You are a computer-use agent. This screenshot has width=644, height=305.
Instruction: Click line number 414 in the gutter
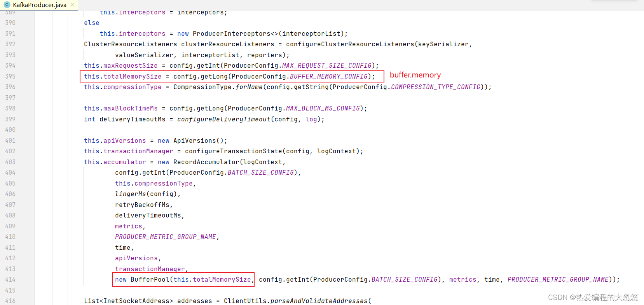tap(10, 279)
